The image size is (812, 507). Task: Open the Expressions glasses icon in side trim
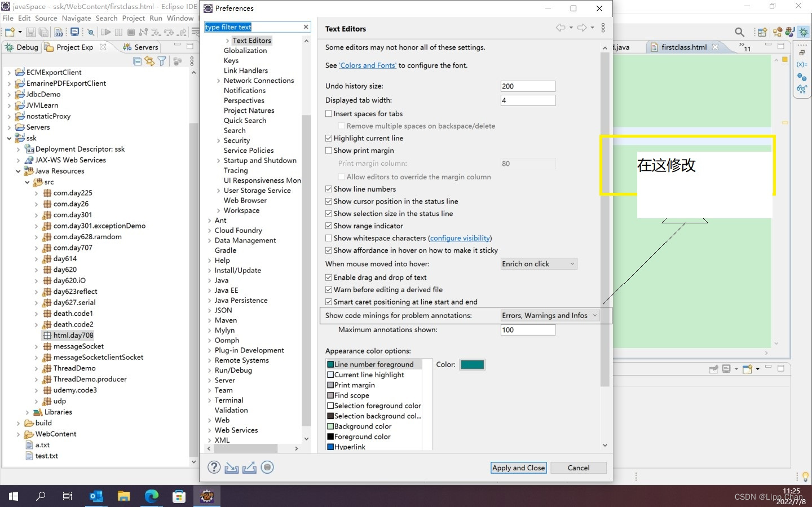tap(802, 89)
